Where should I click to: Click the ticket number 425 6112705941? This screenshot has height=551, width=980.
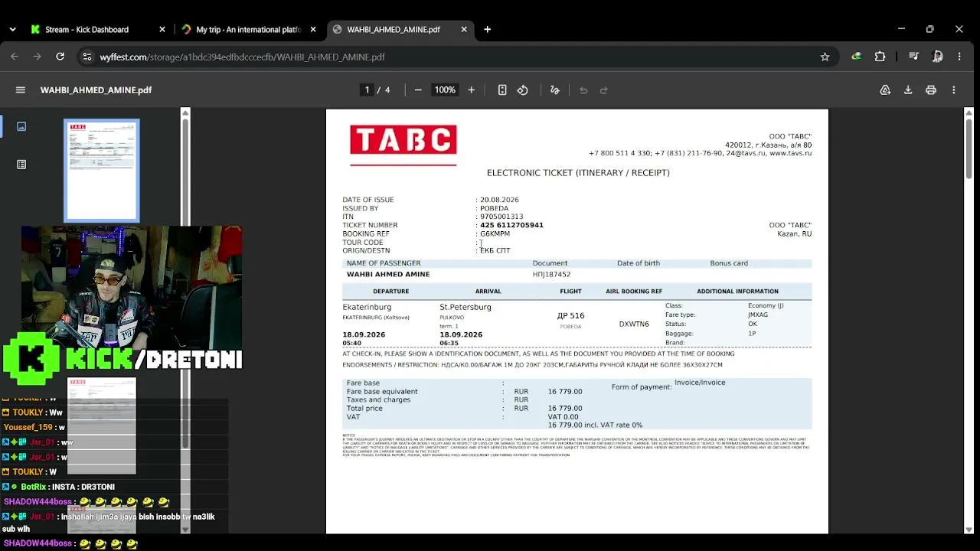coord(511,225)
